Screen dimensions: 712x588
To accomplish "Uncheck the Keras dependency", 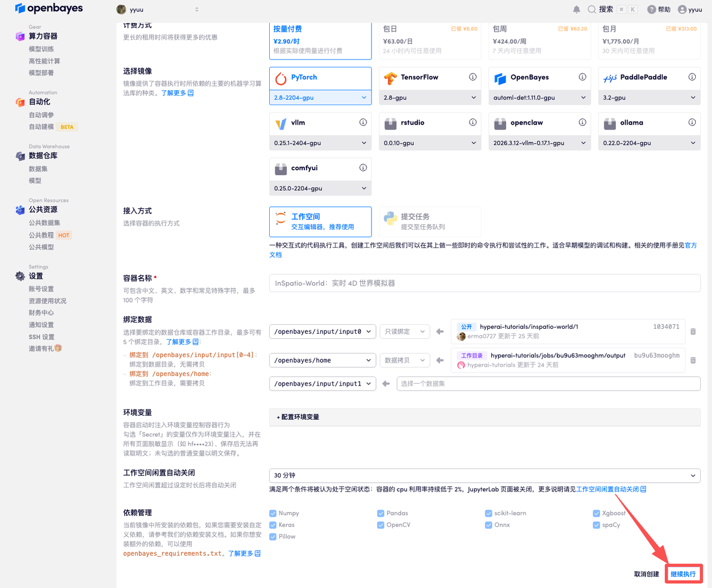I will click(x=273, y=525).
